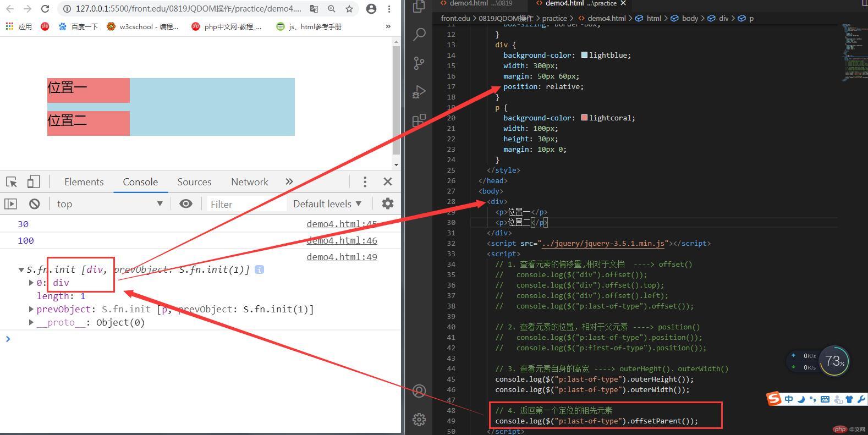
Task: Close the demo4.html ...\practice tab
Action: tap(623, 3)
